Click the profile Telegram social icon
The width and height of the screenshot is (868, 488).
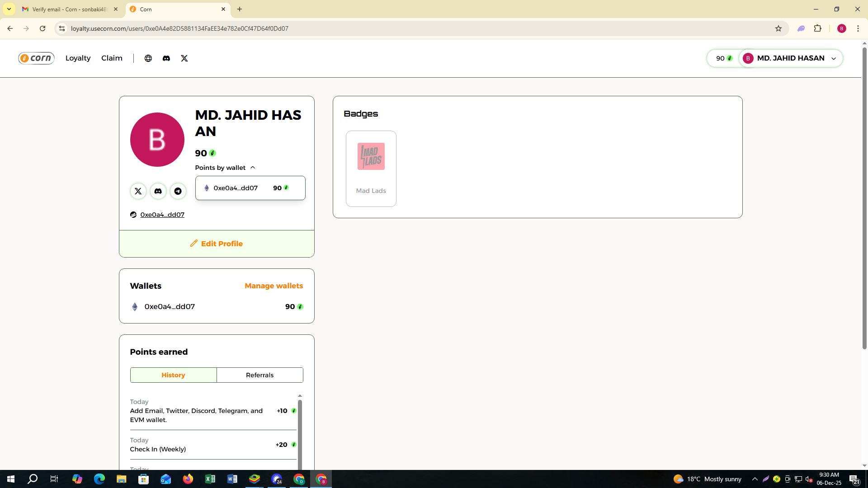point(178,191)
